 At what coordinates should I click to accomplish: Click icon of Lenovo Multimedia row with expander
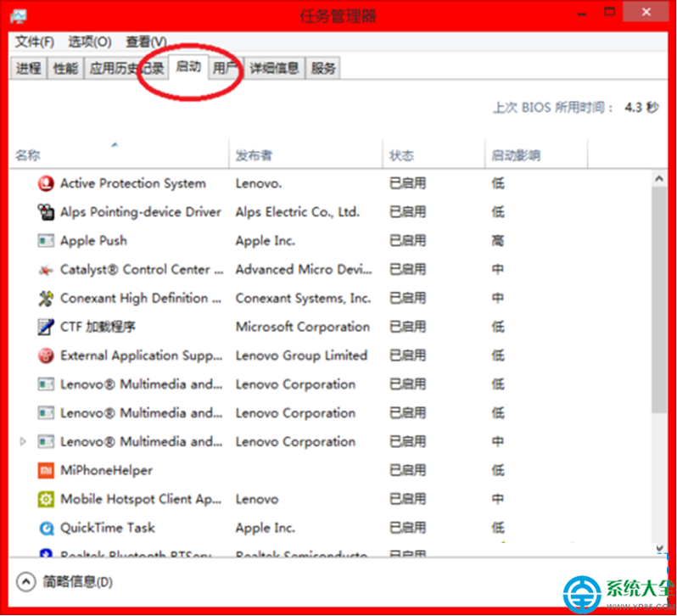(46, 441)
